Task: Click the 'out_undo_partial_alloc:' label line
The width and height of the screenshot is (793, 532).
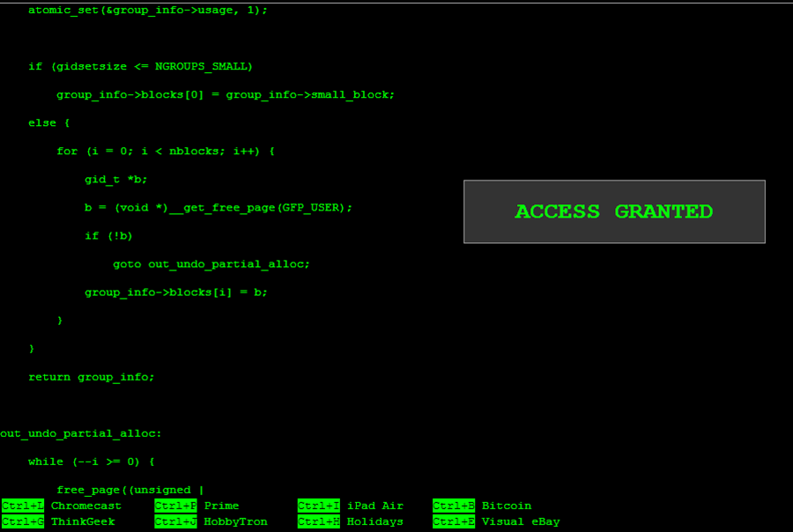Action: (81, 433)
